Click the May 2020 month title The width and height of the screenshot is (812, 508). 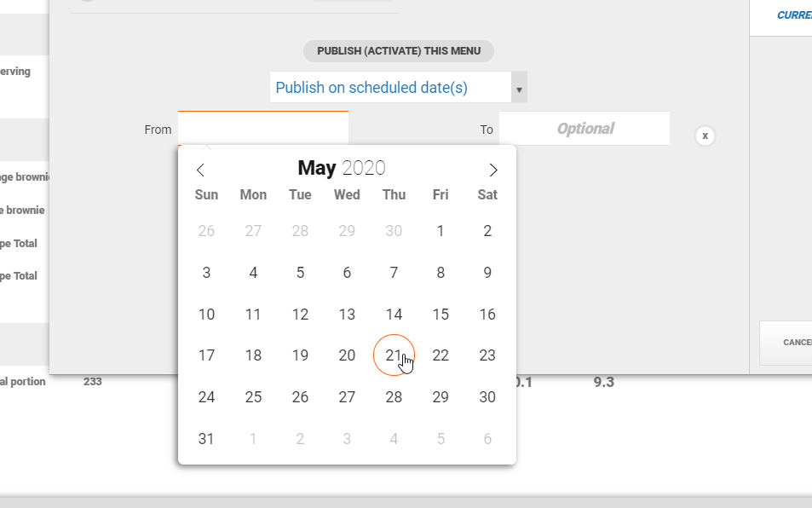coord(341,169)
